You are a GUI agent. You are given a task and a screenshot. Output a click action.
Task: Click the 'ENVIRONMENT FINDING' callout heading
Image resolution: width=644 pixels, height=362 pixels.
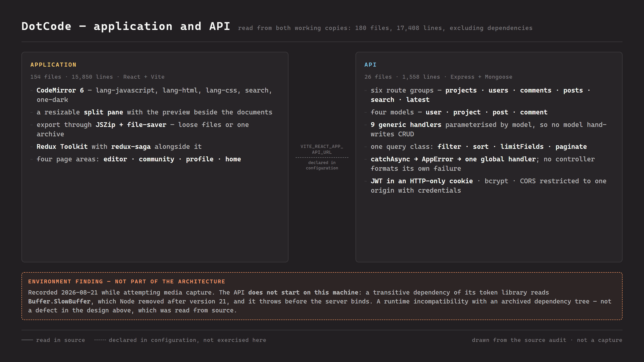point(127,282)
